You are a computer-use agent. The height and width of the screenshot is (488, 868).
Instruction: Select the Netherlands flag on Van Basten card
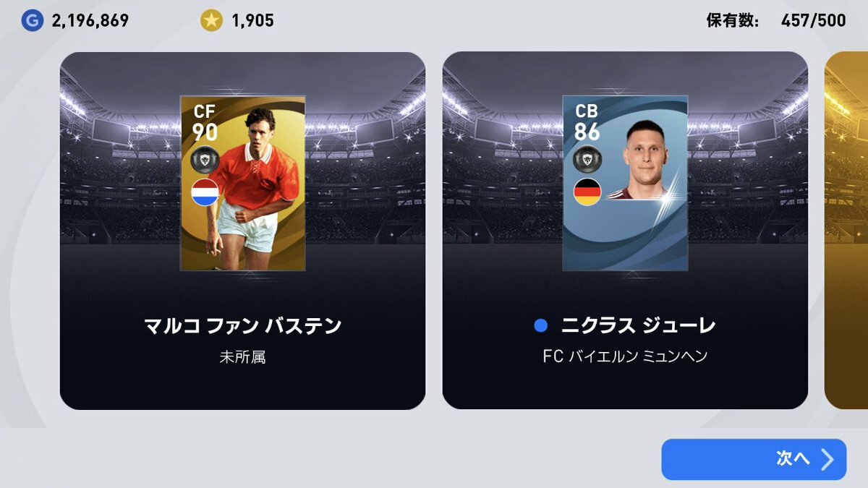pos(205,192)
